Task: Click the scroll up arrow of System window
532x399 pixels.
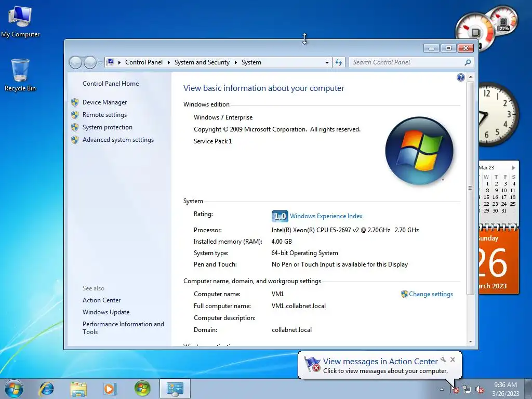Action: click(x=471, y=77)
